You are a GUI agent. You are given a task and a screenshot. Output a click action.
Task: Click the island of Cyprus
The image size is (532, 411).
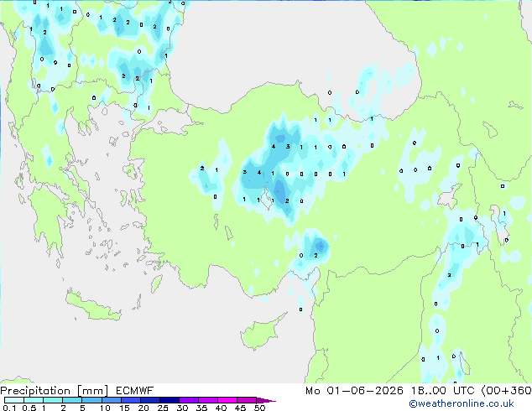point(261,332)
